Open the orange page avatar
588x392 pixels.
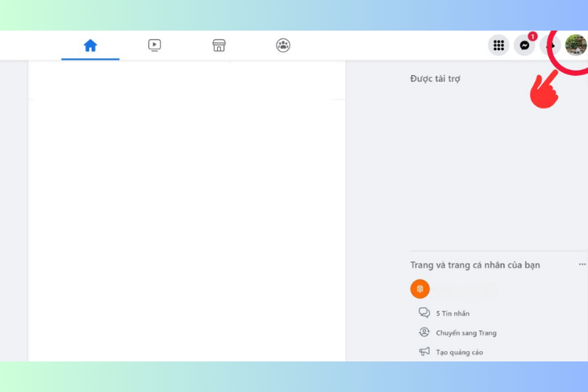[x=419, y=289]
